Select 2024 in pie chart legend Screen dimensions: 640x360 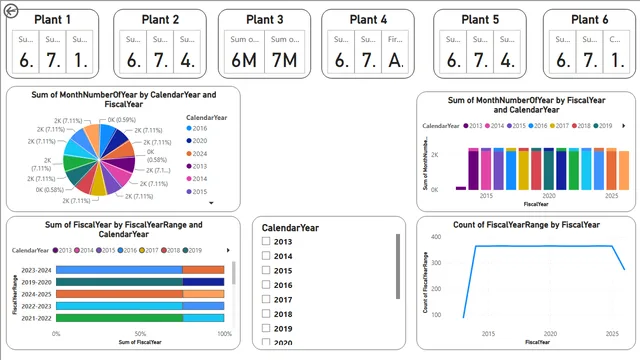coord(197,154)
